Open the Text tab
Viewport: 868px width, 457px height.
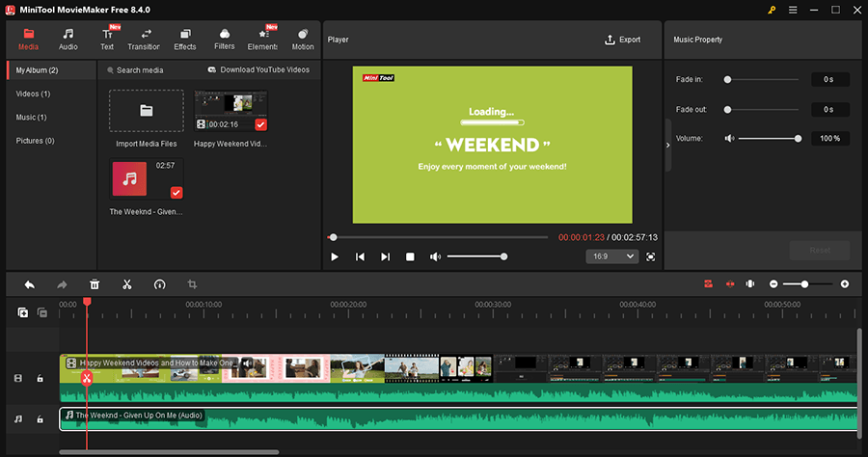point(107,40)
